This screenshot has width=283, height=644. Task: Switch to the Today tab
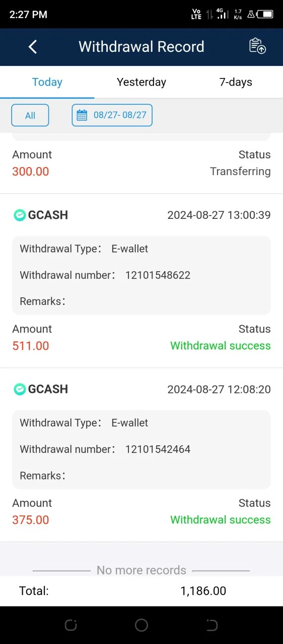coord(47,82)
